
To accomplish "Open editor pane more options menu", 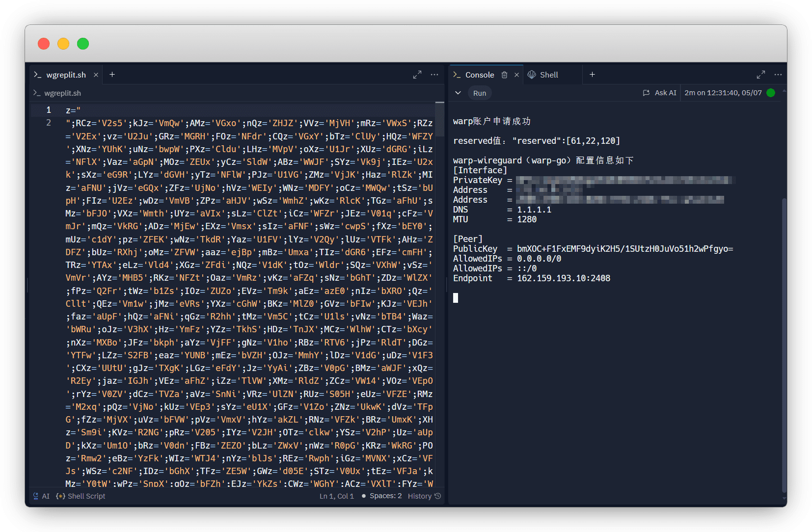I will click(434, 75).
